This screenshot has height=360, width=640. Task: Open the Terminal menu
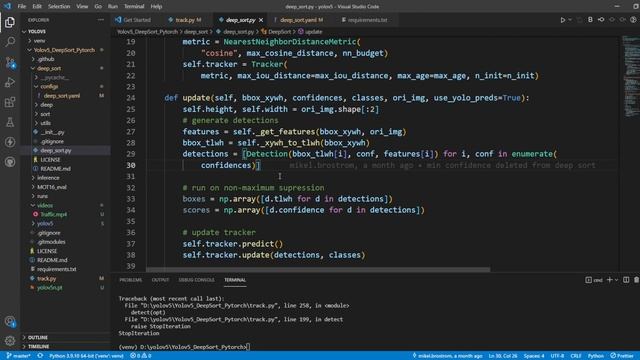[134, 7]
